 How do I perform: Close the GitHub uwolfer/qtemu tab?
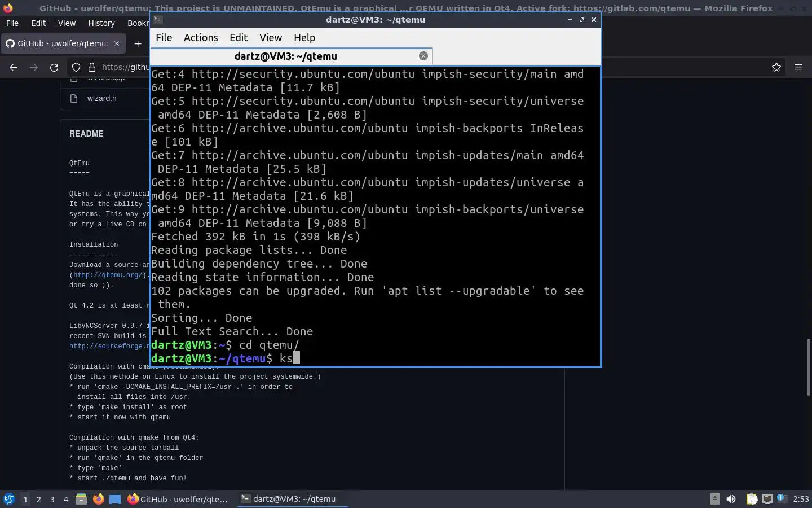click(x=117, y=43)
